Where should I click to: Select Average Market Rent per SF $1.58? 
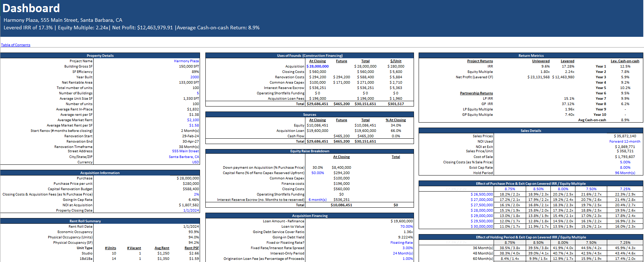(x=194, y=125)
